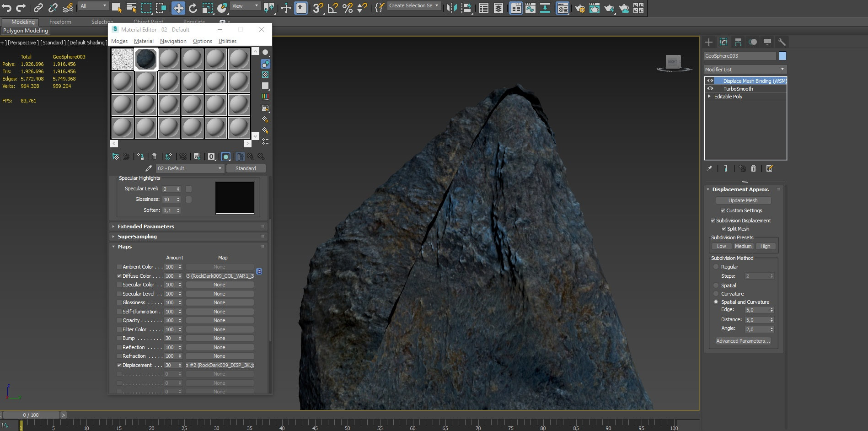Undo the last action
This screenshot has width=868, height=431.
click(6, 7)
